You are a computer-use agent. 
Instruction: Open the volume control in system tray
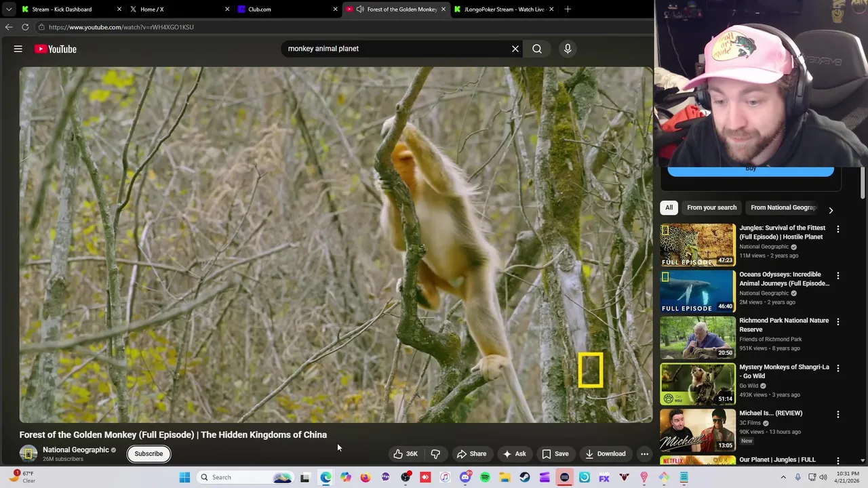[823, 477]
